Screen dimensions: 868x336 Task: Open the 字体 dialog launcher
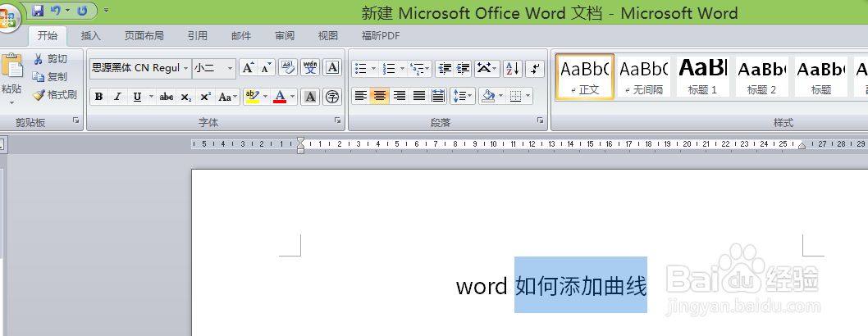point(337,120)
